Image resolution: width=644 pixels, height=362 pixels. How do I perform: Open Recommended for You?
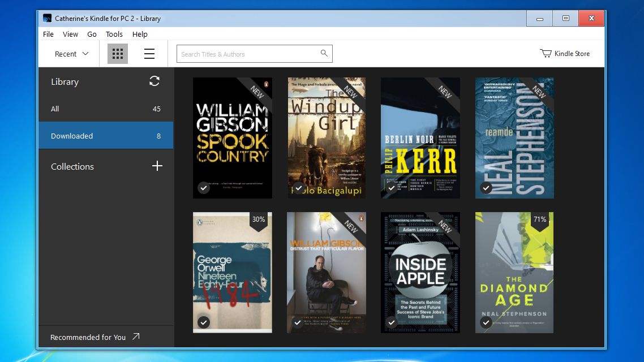(x=88, y=337)
